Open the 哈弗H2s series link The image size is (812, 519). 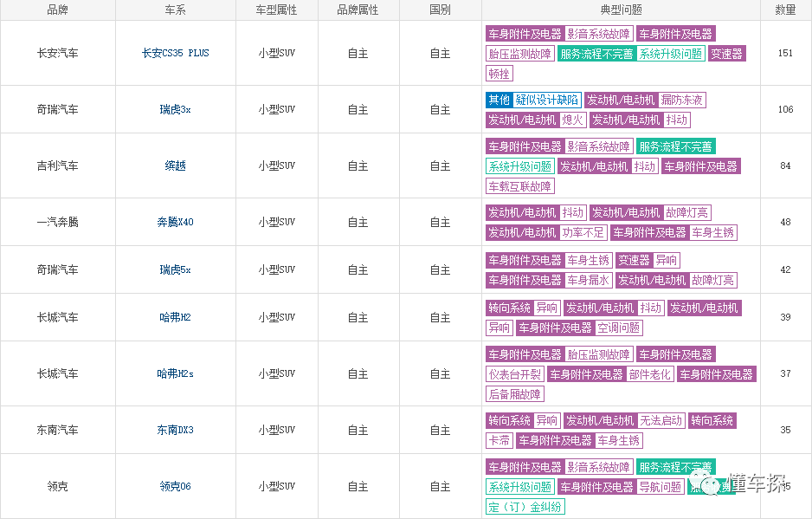tap(175, 373)
